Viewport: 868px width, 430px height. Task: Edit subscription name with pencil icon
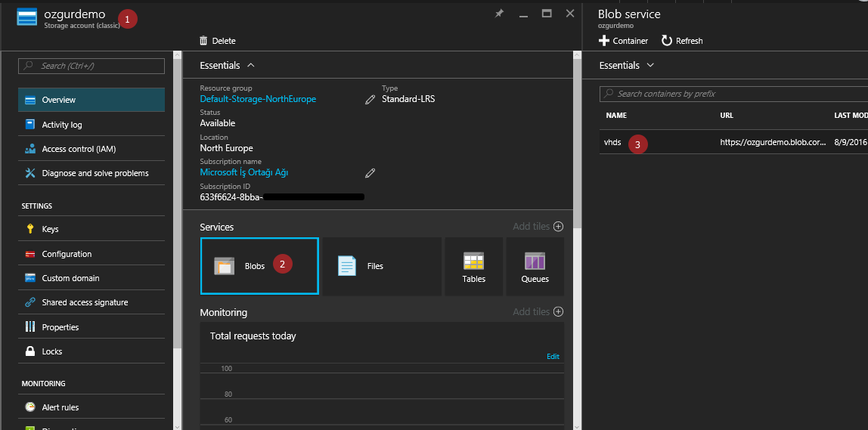pyautogui.click(x=370, y=173)
